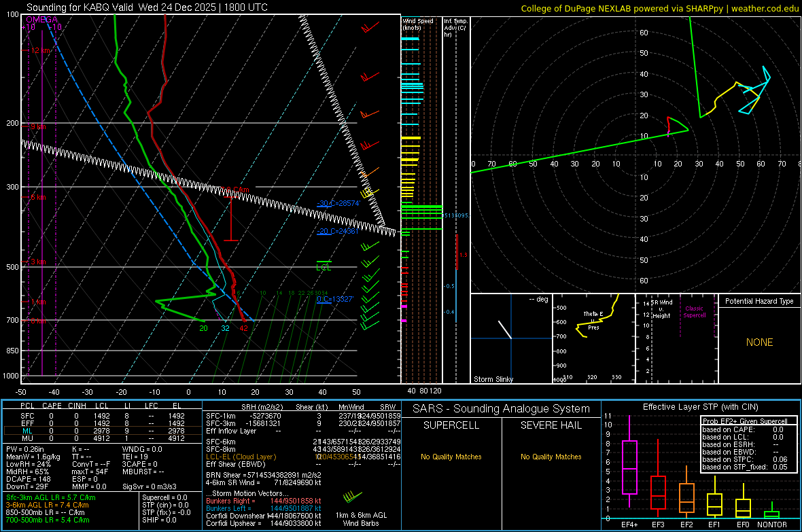
Task: Click the maxT = 54F value
Action: tap(90, 472)
